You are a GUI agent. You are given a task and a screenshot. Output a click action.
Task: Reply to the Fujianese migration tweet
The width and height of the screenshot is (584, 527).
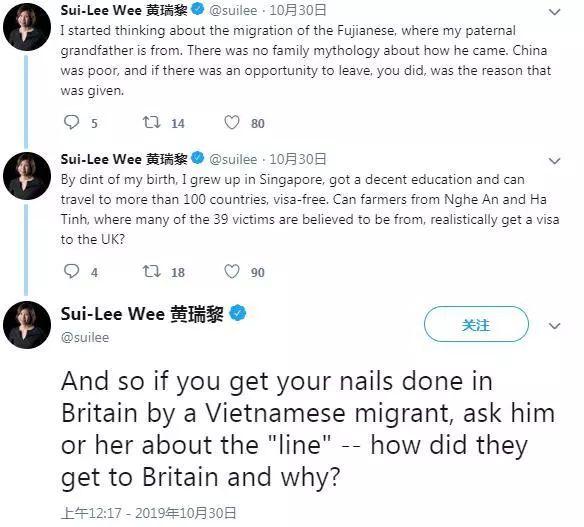(x=72, y=122)
